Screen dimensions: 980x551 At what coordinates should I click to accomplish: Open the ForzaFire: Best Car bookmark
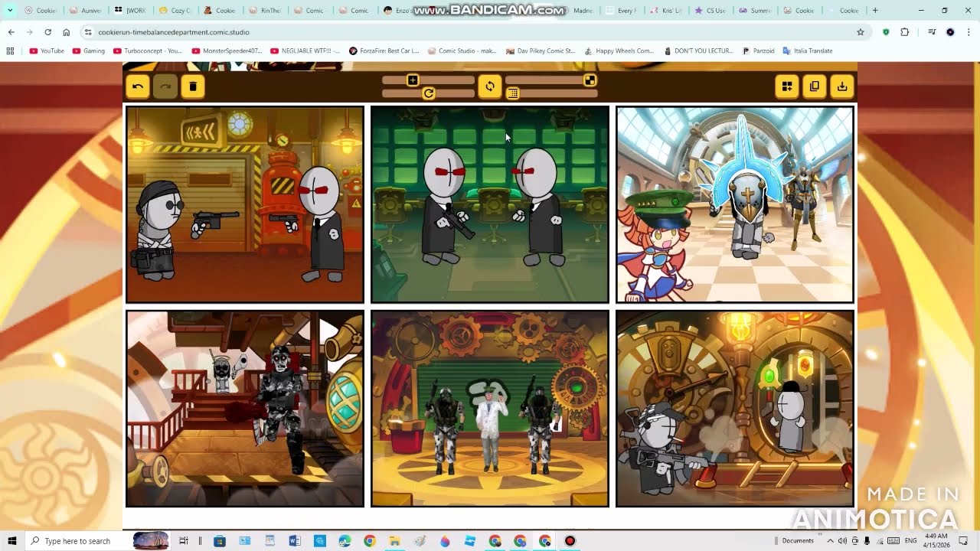(x=384, y=51)
